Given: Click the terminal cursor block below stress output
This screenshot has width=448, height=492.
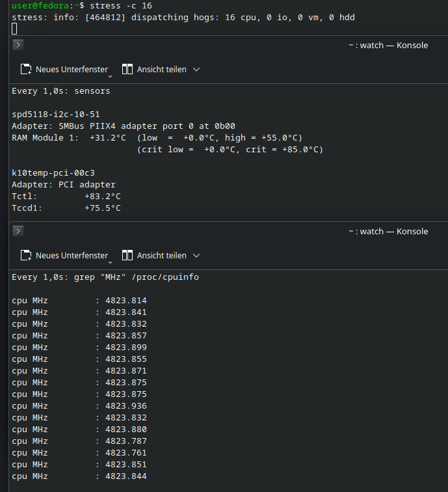Looking at the screenshot, I should tap(14, 29).
